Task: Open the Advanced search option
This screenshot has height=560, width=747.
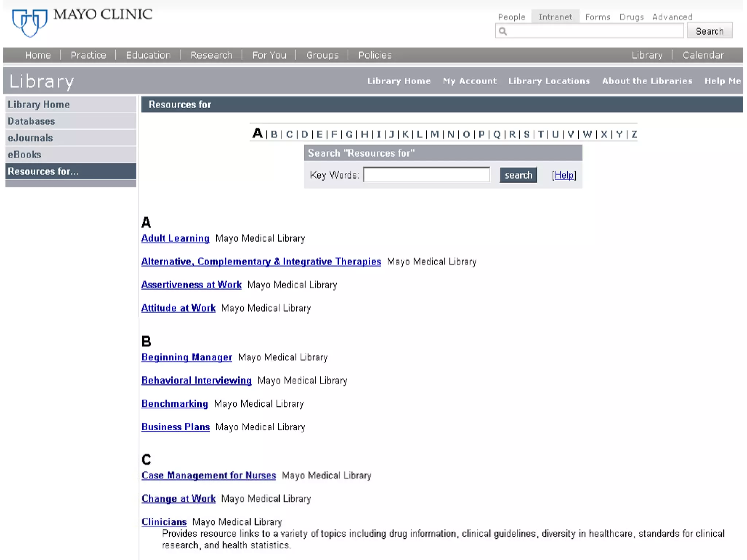Action: 672,17
